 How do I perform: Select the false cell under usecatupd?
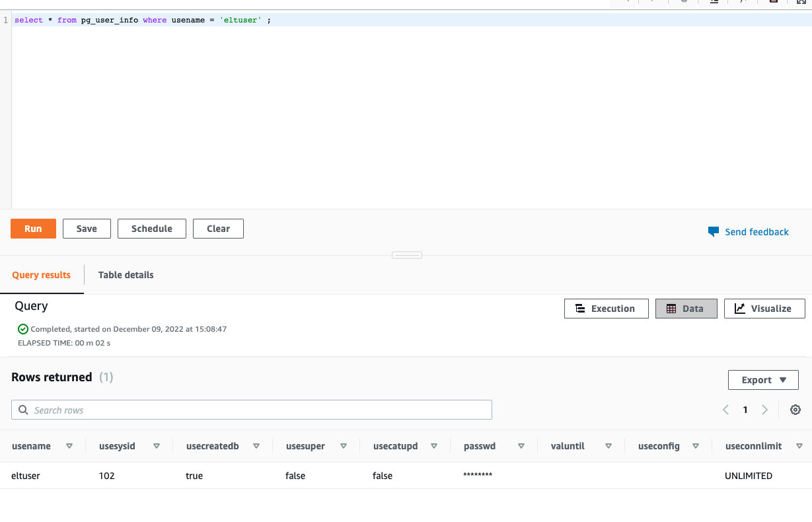point(383,476)
